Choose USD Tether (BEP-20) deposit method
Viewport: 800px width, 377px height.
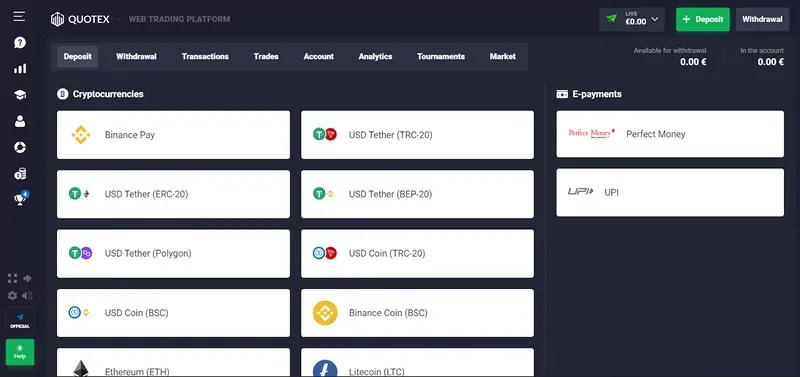coord(417,194)
